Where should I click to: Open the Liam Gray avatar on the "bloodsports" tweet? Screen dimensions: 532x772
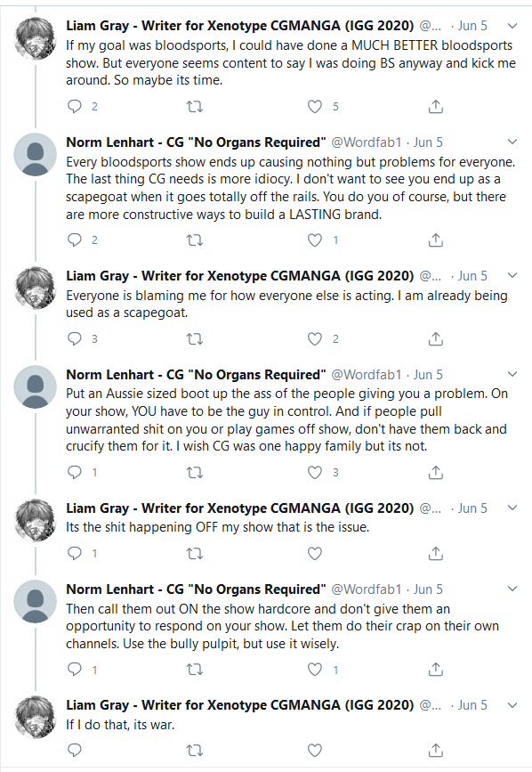[36, 38]
